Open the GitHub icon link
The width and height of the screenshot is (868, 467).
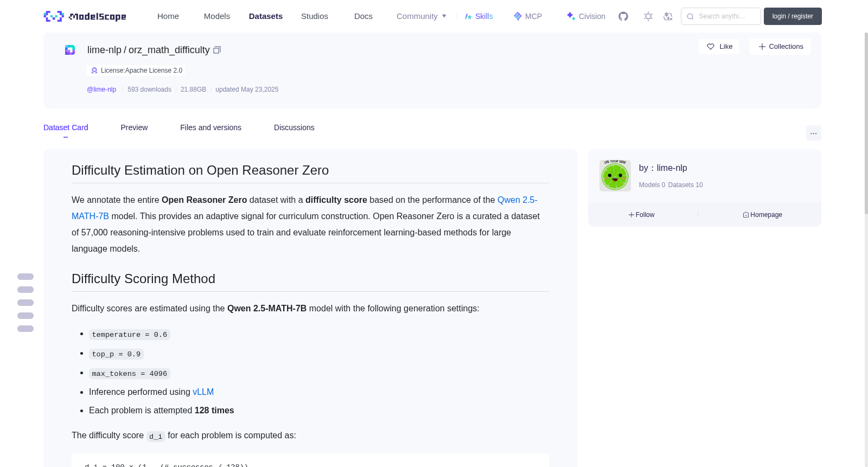click(623, 16)
